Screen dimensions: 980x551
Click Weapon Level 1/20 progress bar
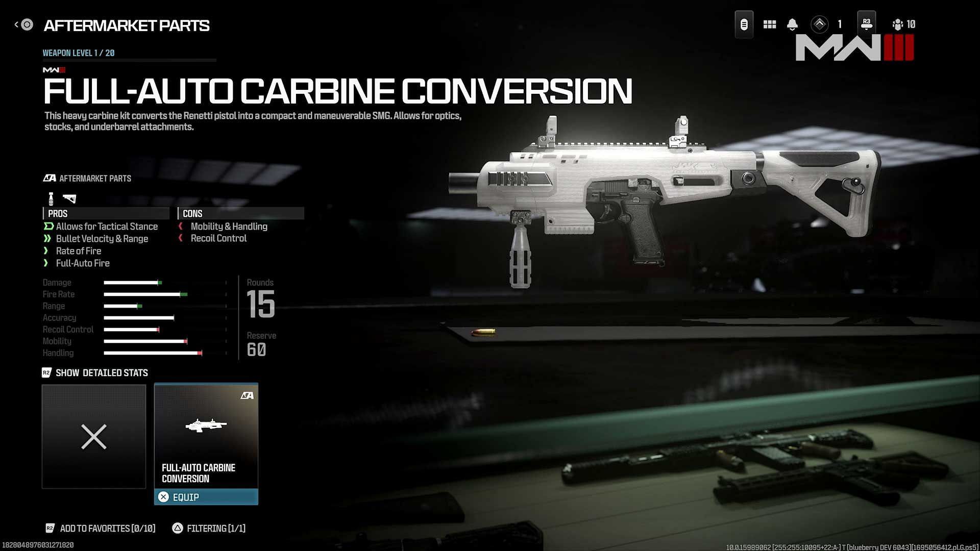point(128,62)
